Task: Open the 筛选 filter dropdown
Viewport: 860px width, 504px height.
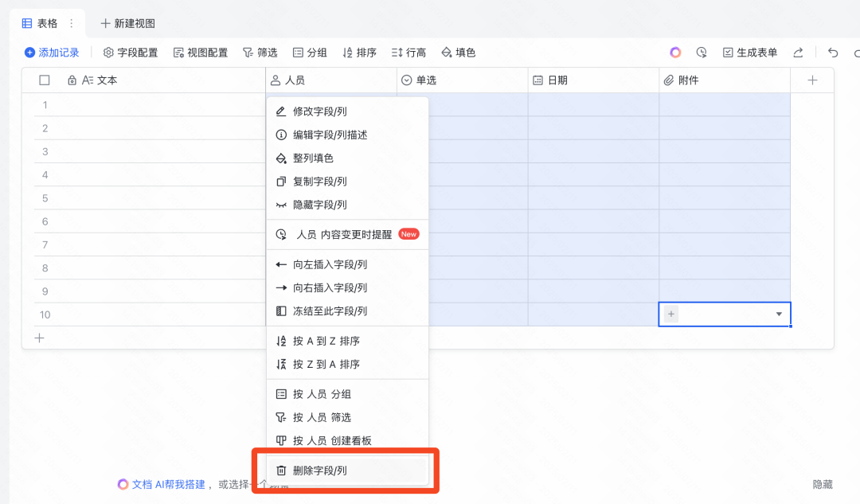Action: point(260,53)
